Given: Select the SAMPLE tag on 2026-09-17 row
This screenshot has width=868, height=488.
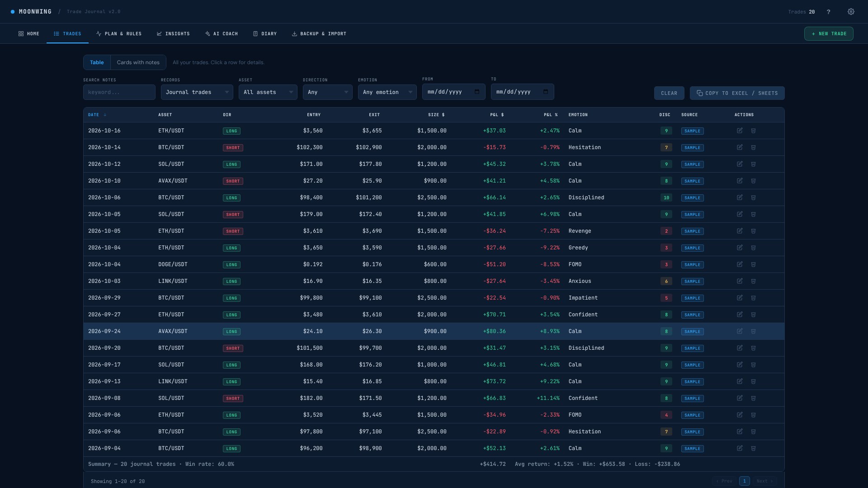Looking at the screenshot, I should click(692, 365).
